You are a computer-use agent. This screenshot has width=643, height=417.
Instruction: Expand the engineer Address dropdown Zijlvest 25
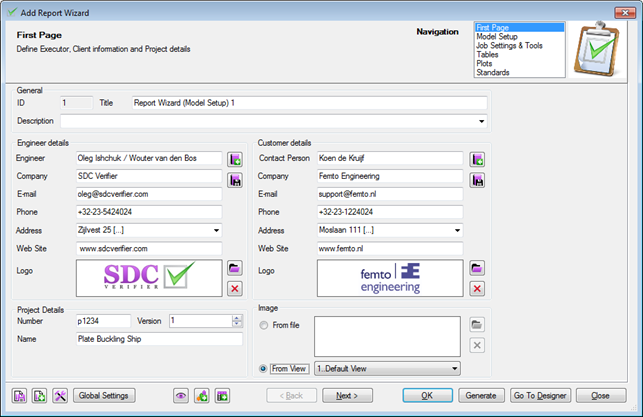pos(216,230)
